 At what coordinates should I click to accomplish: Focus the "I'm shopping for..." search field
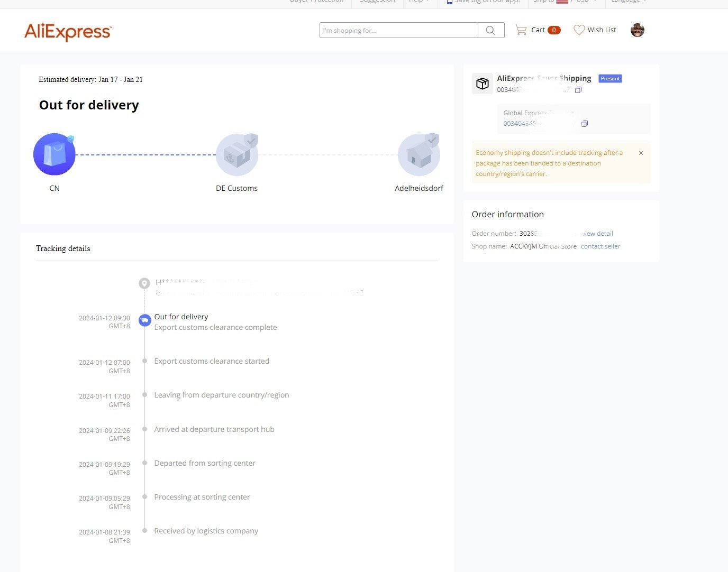click(399, 30)
